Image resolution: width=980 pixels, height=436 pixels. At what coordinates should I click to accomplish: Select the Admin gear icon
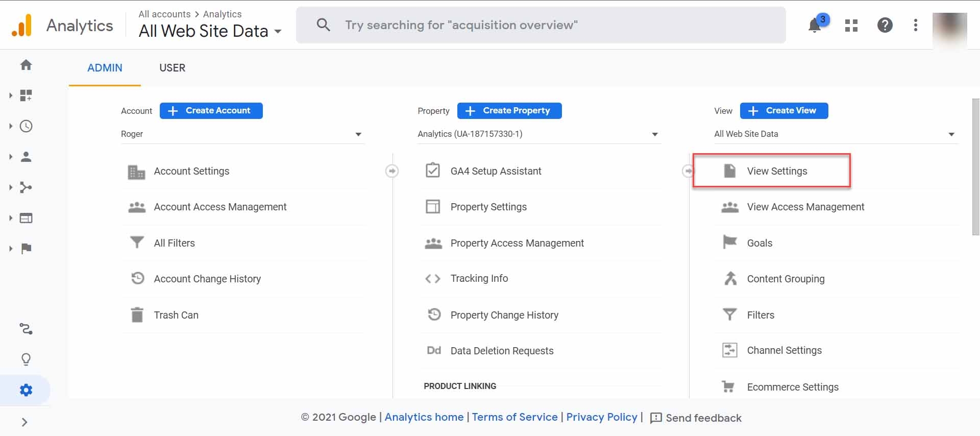[x=26, y=390]
